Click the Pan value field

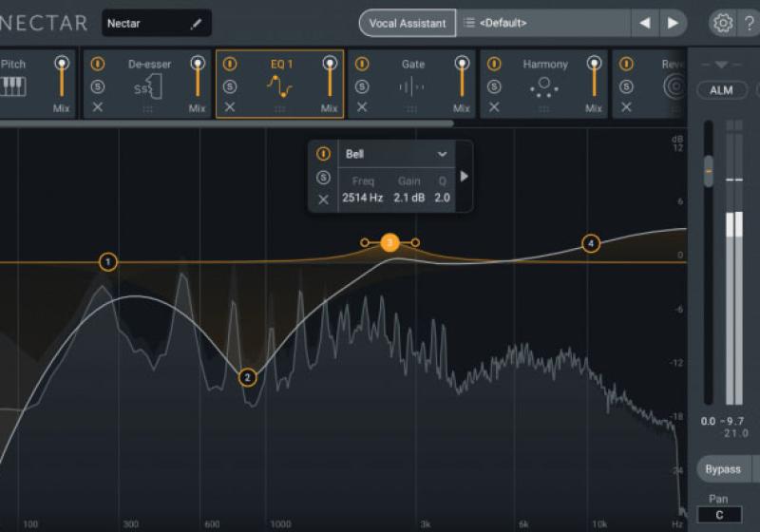pos(719,515)
